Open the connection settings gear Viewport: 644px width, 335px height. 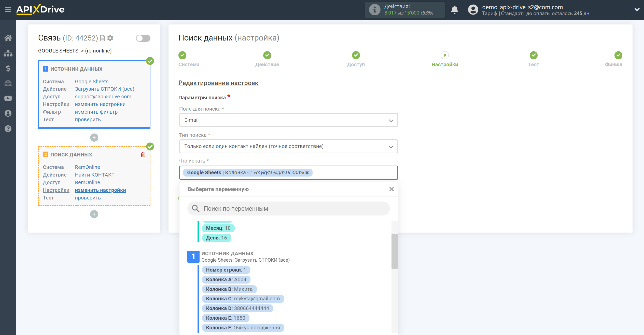click(x=110, y=38)
